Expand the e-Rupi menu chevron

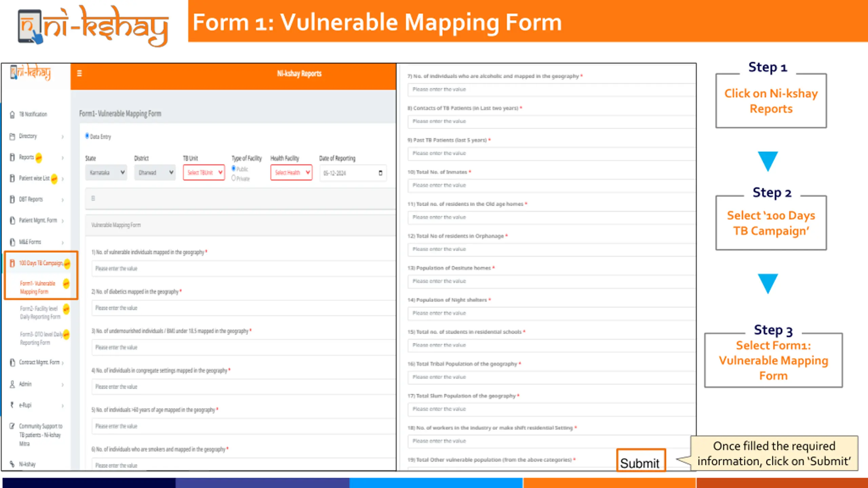tap(63, 405)
